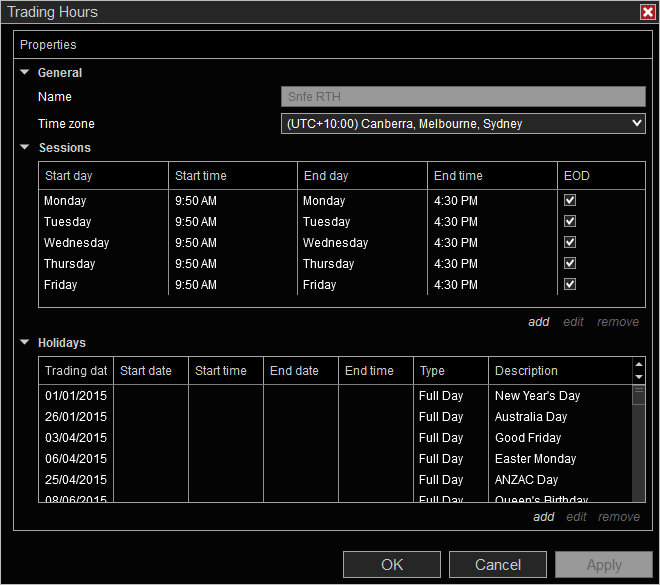660x585 pixels.
Task: Click Holidays scrollbar down arrow
Action: (639, 377)
